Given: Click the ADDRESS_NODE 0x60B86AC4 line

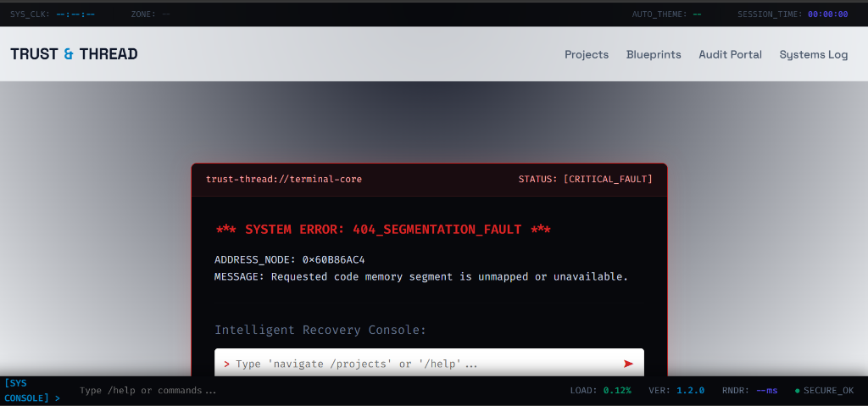Looking at the screenshot, I should pyautogui.click(x=289, y=259).
